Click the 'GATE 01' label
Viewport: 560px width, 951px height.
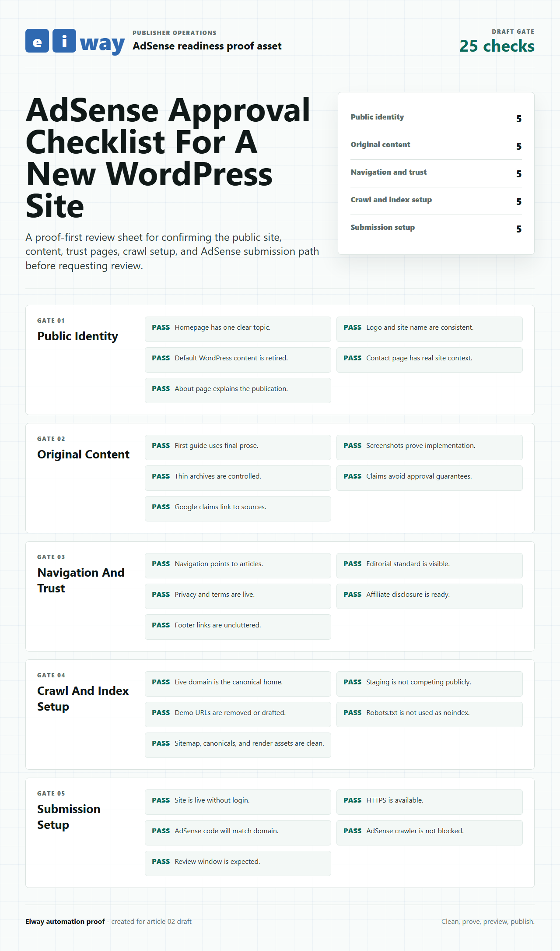click(51, 321)
